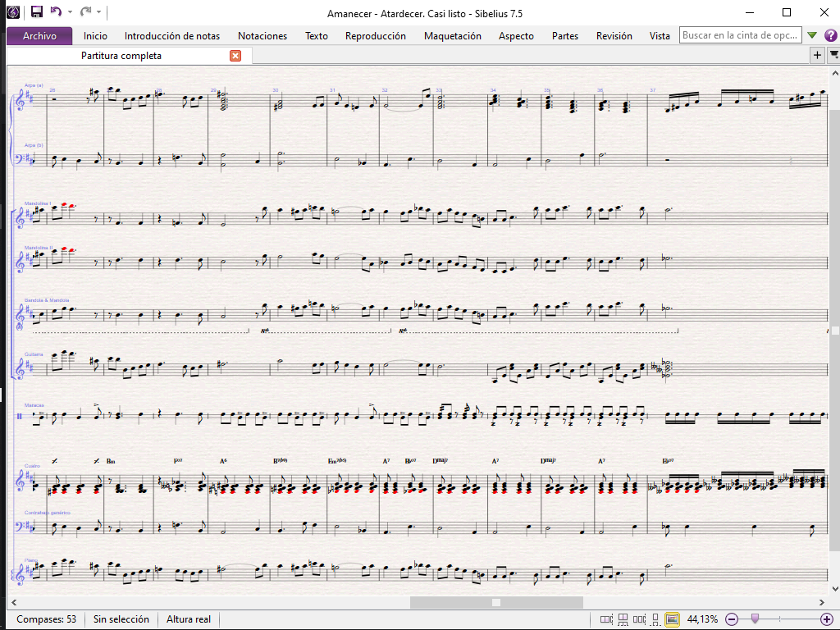Open the Vista ribbon tab
This screenshot has width=840, height=630.
point(660,36)
